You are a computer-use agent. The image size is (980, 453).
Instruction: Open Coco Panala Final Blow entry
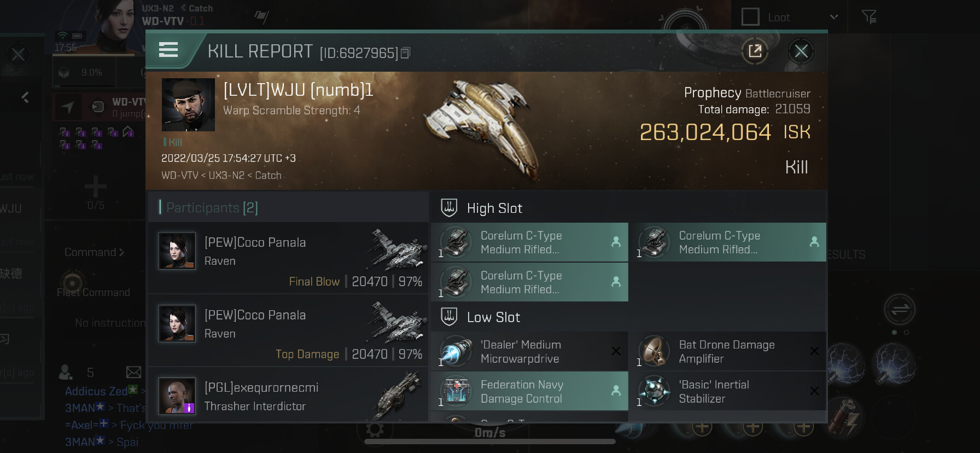[x=288, y=258]
